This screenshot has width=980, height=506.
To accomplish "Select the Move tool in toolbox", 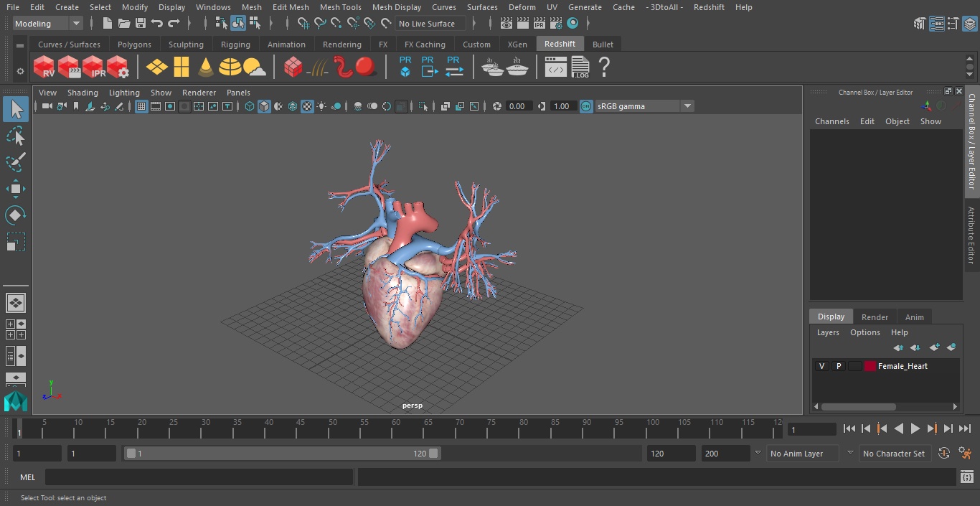I will [x=15, y=189].
